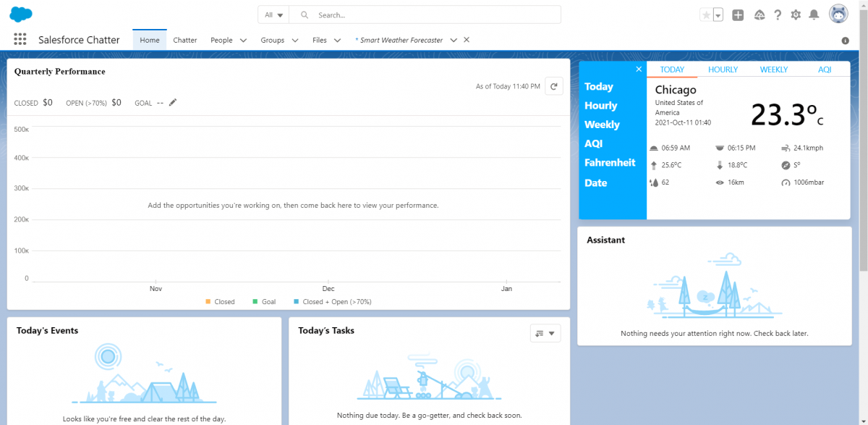Close the Smart Weather Forecaster tab
This screenshot has width=868, height=425.
[x=467, y=40]
